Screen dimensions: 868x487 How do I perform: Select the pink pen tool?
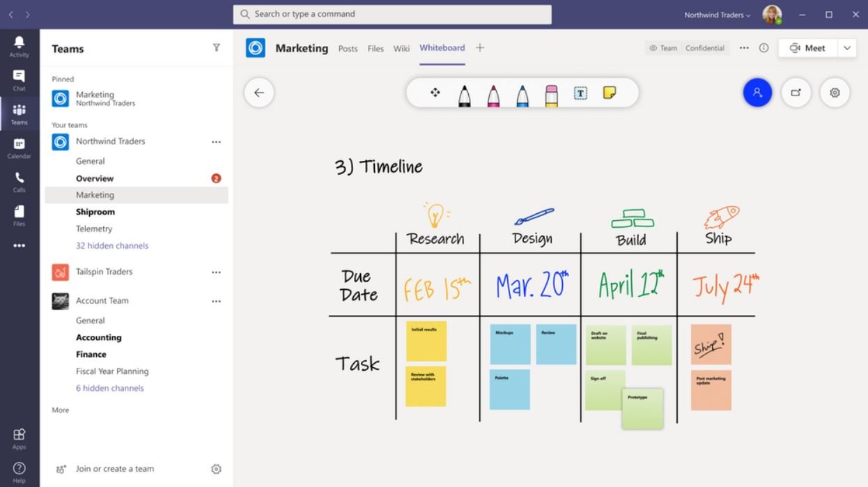[x=493, y=94]
